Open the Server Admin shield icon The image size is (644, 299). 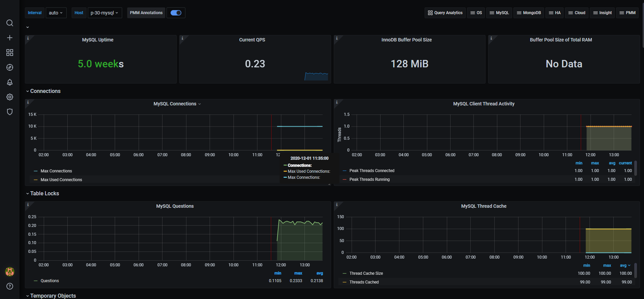click(x=10, y=112)
